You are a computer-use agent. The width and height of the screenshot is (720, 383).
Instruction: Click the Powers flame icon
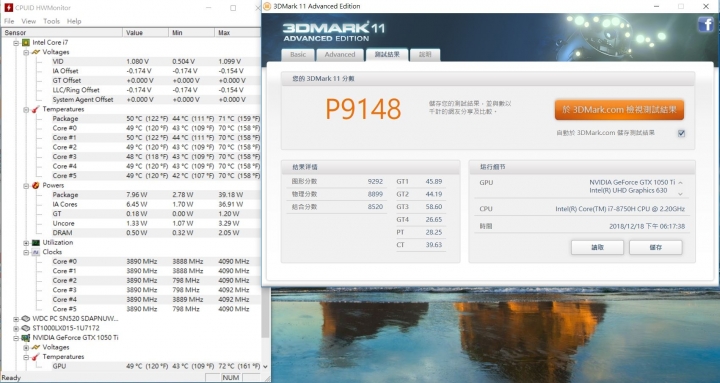click(x=36, y=186)
